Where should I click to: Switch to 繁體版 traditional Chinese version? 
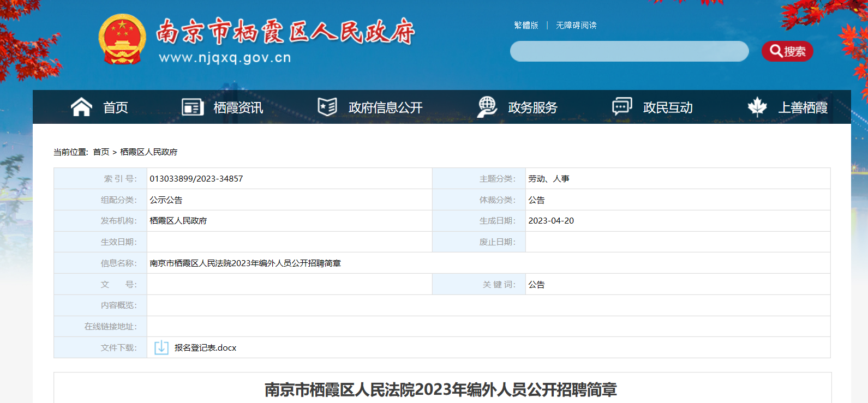coord(526,25)
